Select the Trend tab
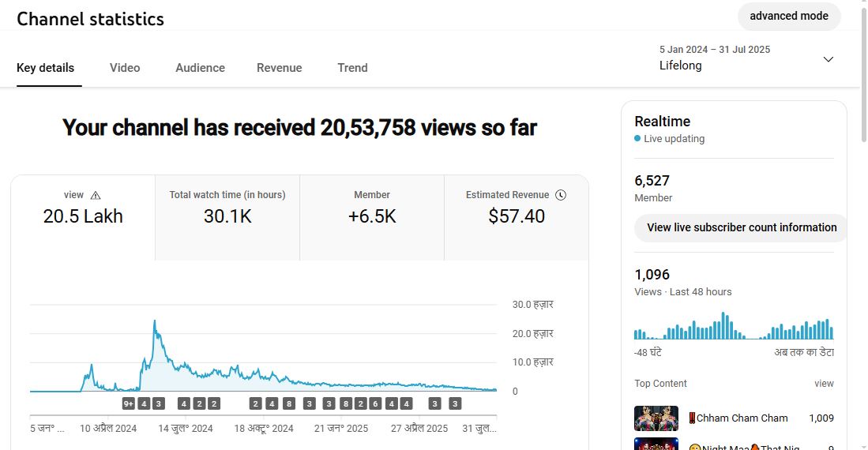 pyautogui.click(x=352, y=68)
